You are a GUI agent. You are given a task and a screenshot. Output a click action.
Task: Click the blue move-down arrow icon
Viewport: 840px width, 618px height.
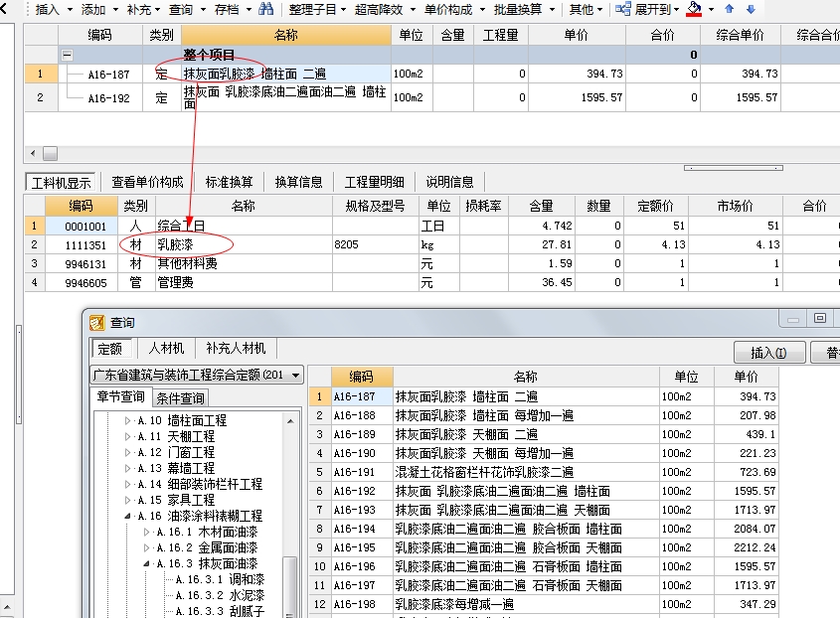pos(751,9)
